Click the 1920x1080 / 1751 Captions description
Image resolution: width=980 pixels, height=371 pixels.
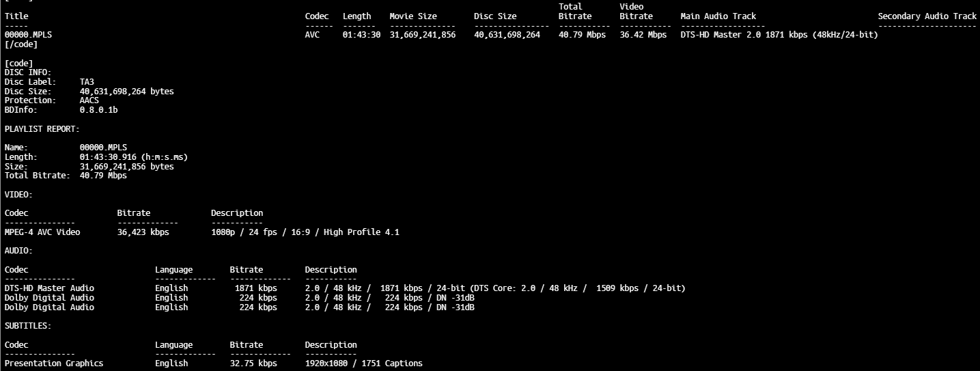pyautogui.click(x=363, y=363)
